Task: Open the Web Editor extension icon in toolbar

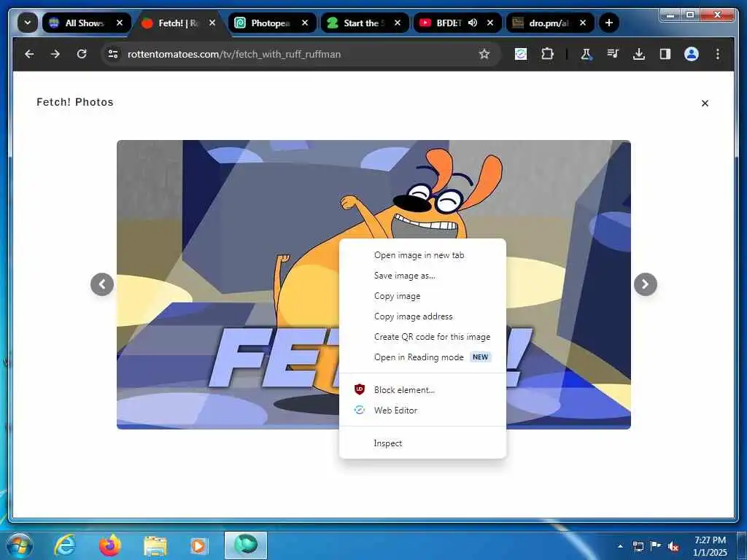Action: click(x=521, y=54)
